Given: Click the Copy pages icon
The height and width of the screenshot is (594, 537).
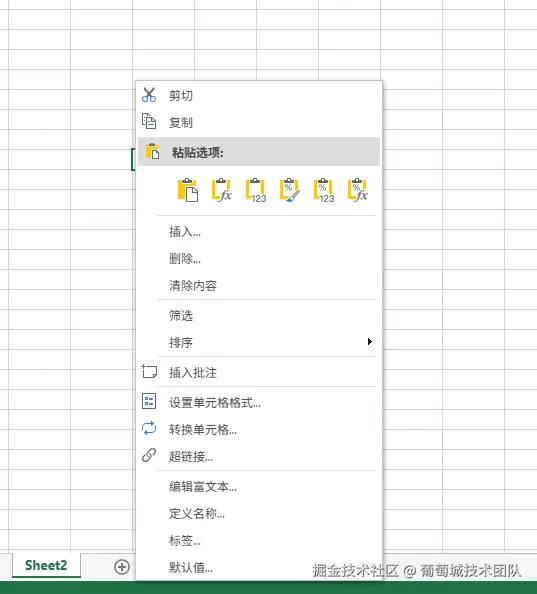Looking at the screenshot, I should tap(148, 121).
